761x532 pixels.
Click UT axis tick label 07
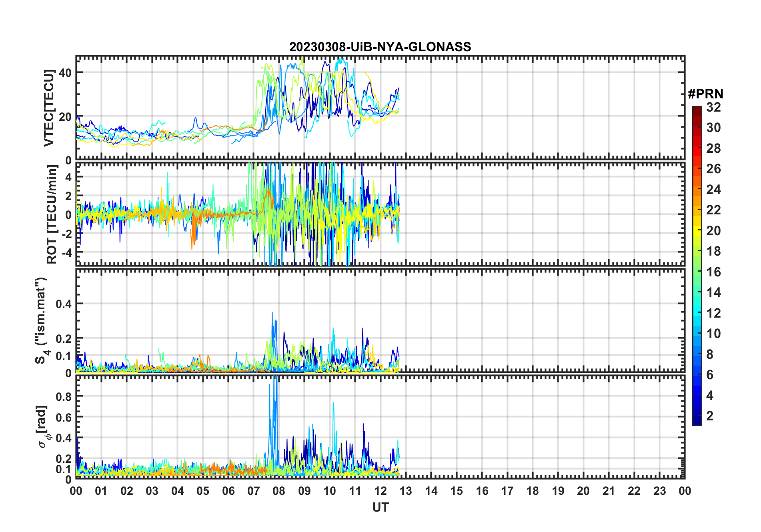[x=254, y=491]
